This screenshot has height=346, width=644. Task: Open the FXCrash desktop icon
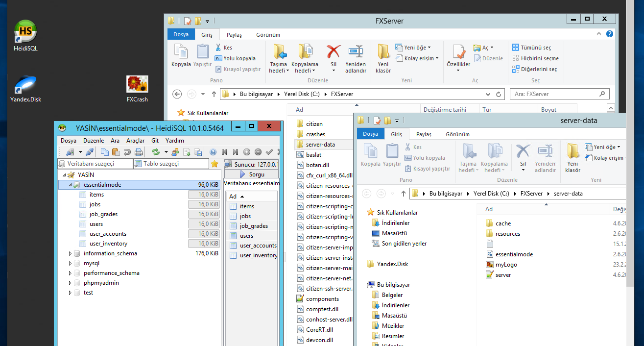tap(137, 85)
